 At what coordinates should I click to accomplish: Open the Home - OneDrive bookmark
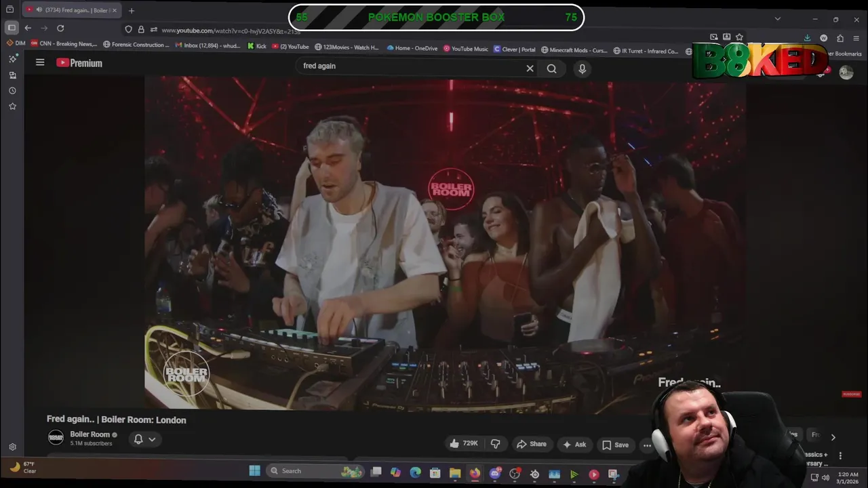(x=412, y=48)
